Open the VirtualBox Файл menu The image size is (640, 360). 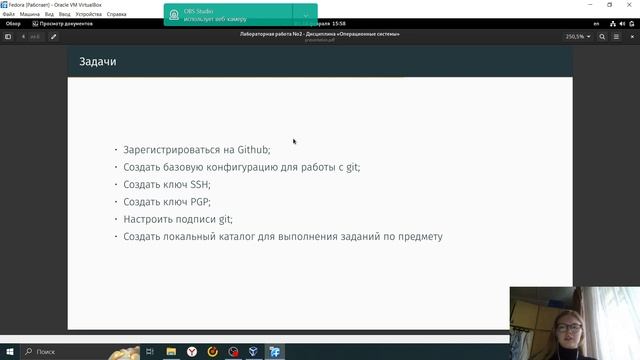(9, 14)
